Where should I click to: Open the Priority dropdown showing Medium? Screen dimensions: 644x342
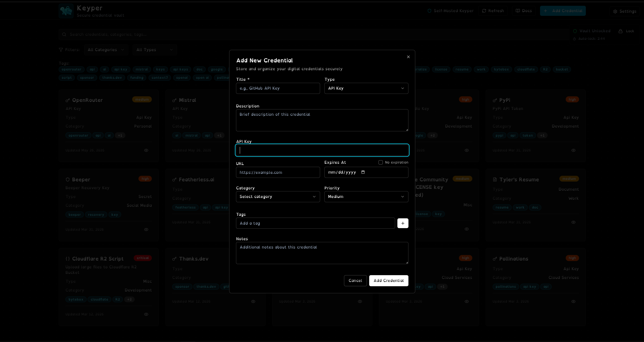pyautogui.click(x=366, y=197)
